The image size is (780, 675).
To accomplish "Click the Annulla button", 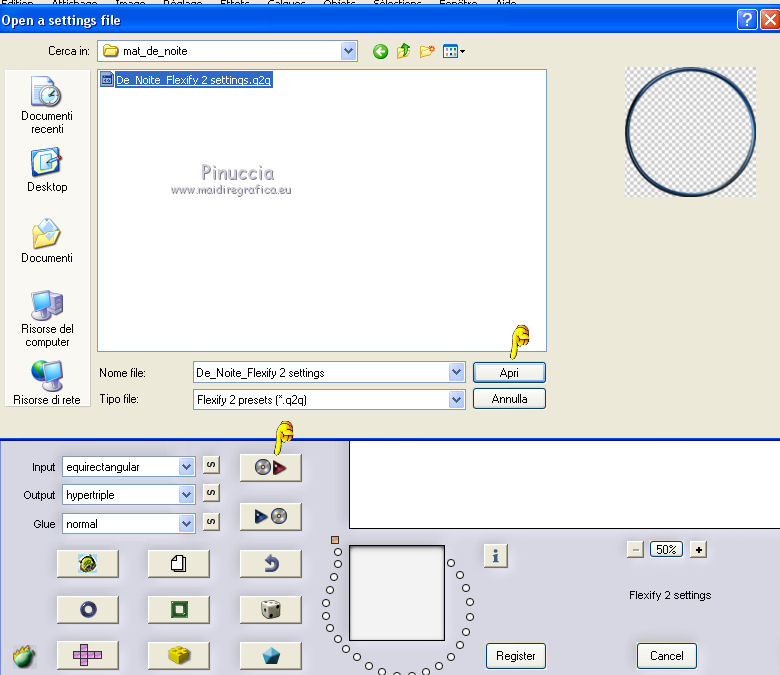I will [x=509, y=398].
